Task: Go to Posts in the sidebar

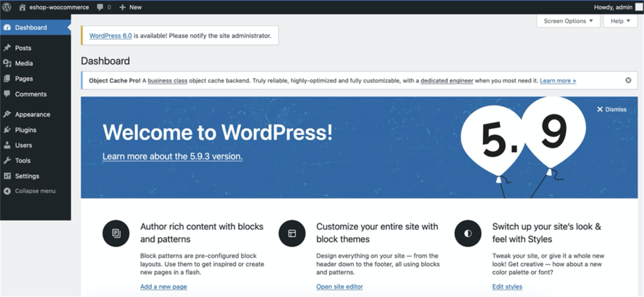Action: tap(35, 48)
